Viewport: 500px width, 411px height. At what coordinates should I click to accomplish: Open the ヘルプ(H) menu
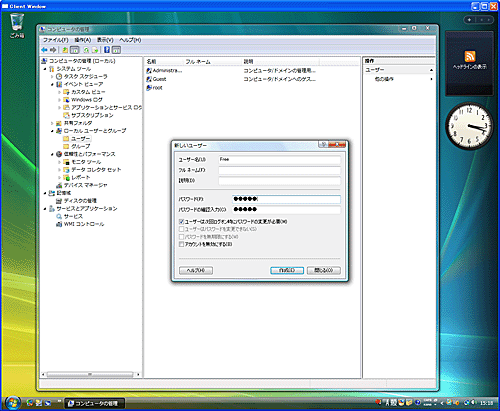click(130, 40)
